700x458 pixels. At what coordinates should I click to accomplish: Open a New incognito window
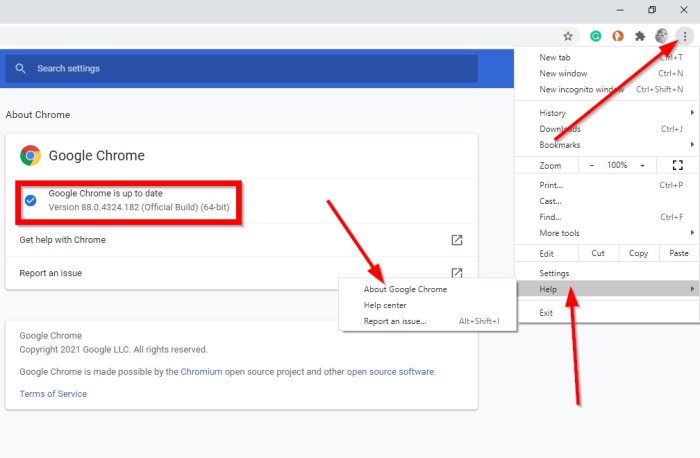click(607, 89)
